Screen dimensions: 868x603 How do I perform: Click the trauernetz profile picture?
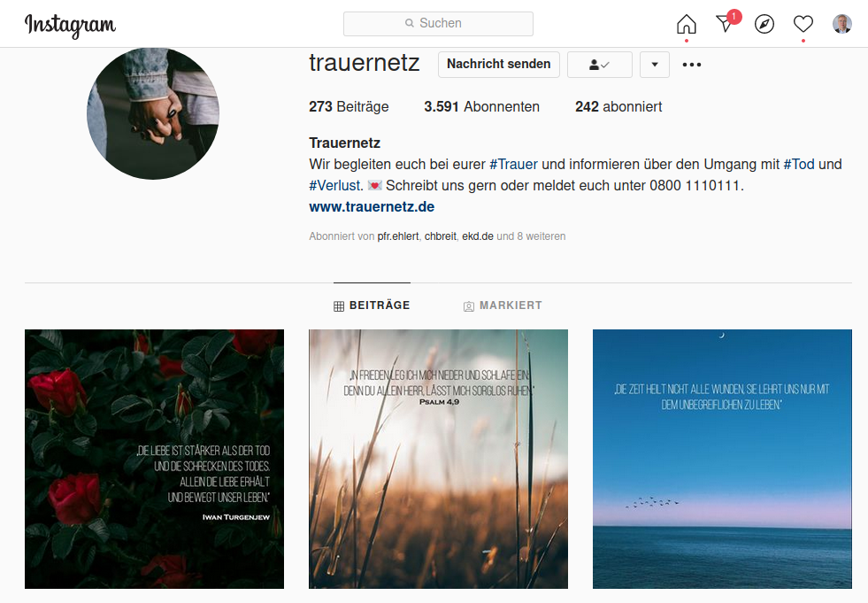(153, 113)
